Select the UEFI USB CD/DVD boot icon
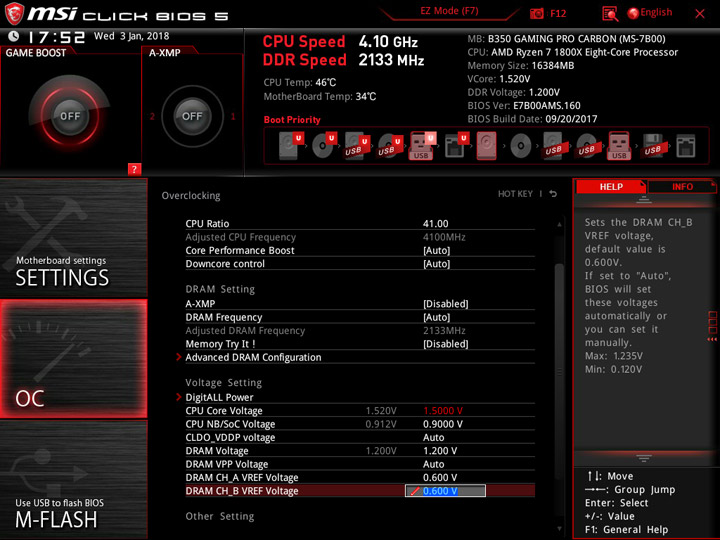This screenshot has width=720, height=540. tap(390, 146)
